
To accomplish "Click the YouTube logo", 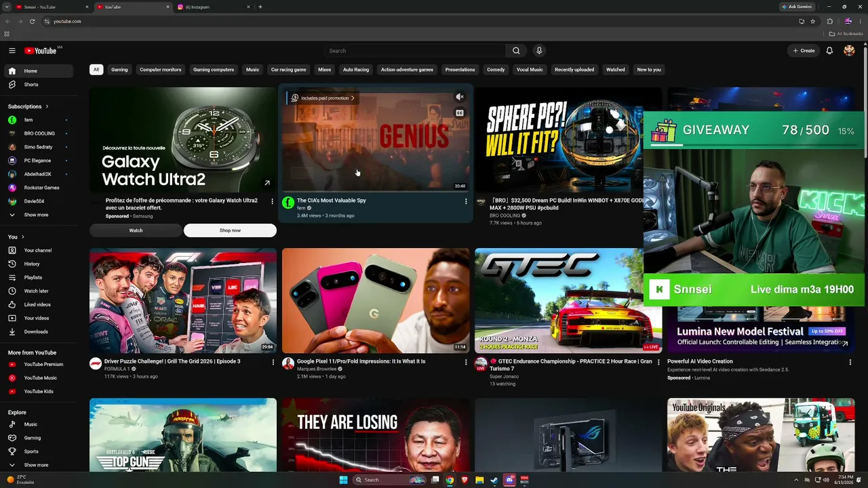I will coord(41,51).
